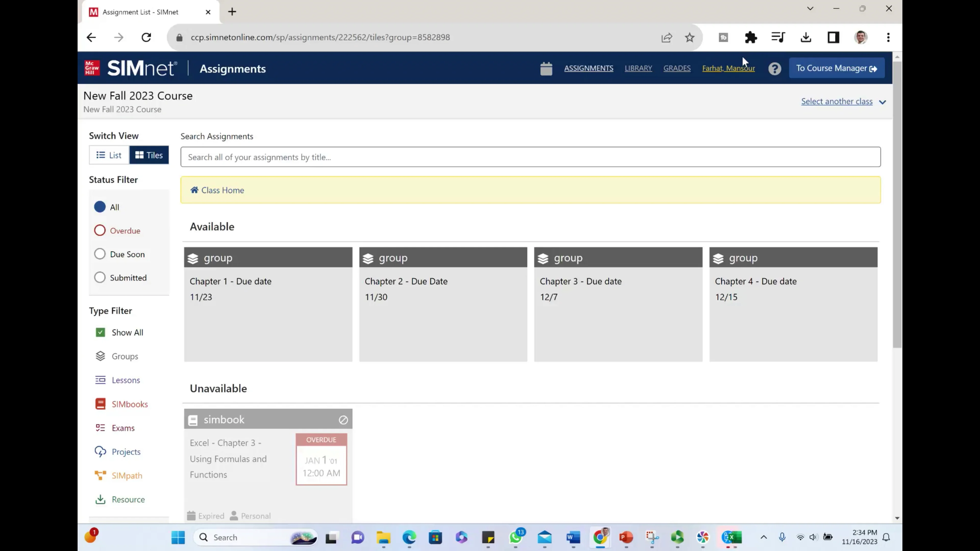
Task: Click the Exams filter icon
Action: tap(100, 428)
